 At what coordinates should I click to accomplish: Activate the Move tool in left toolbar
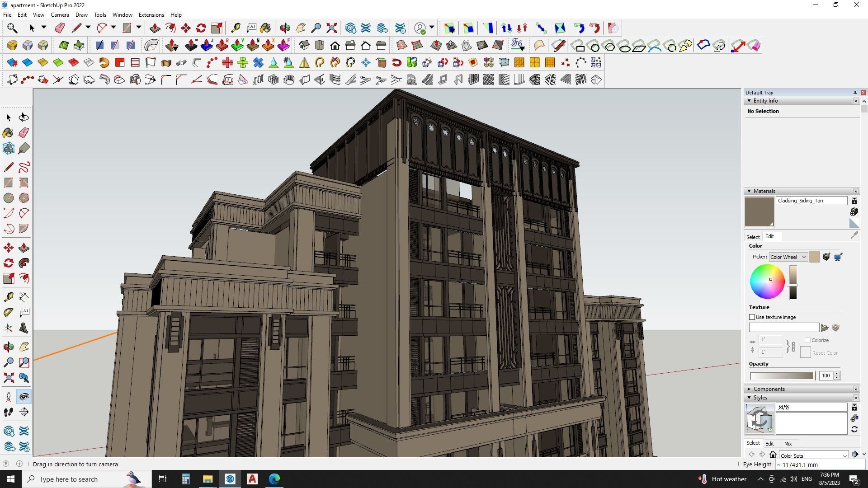coord(8,248)
